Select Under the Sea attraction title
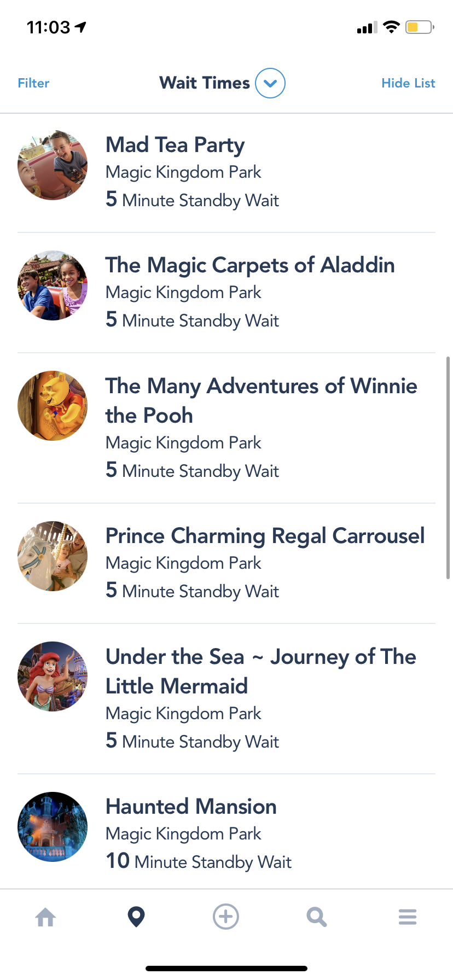453x980 pixels. pos(260,671)
